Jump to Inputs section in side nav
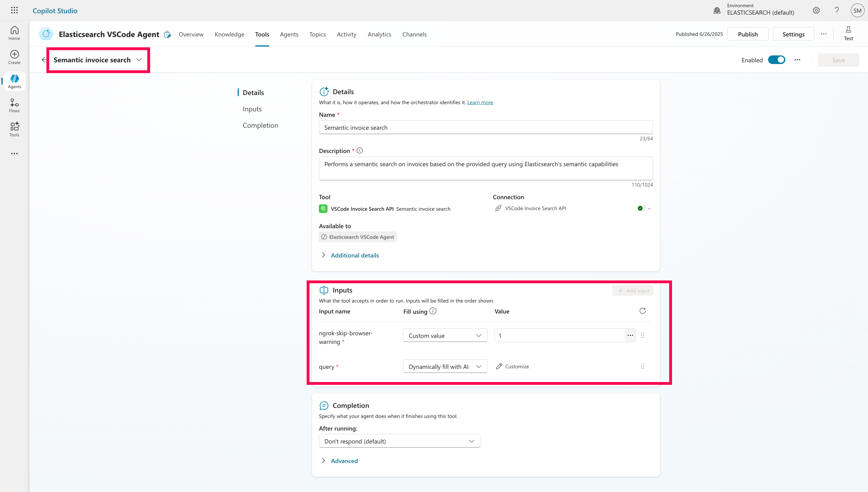 pyautogui.click(x=252, y=109)
